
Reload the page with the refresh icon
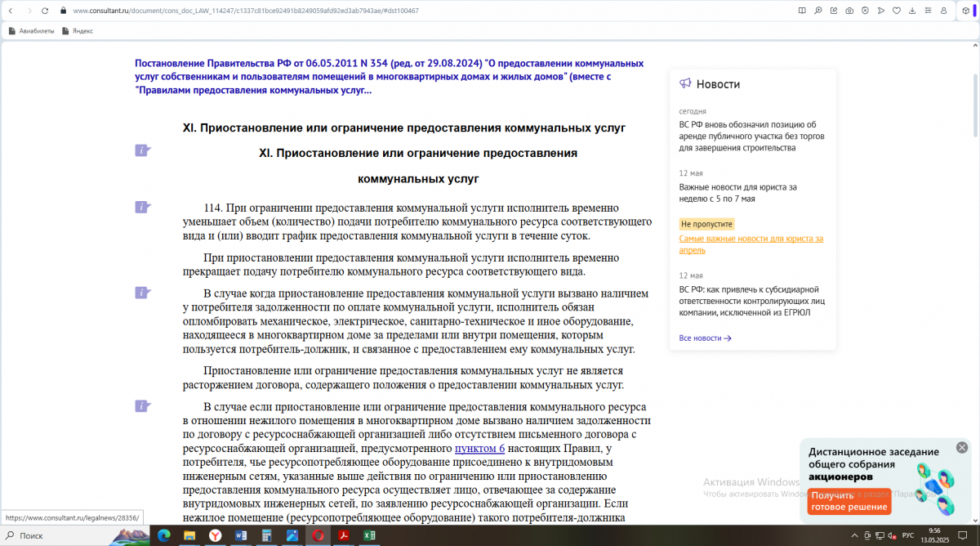[46, 11]
